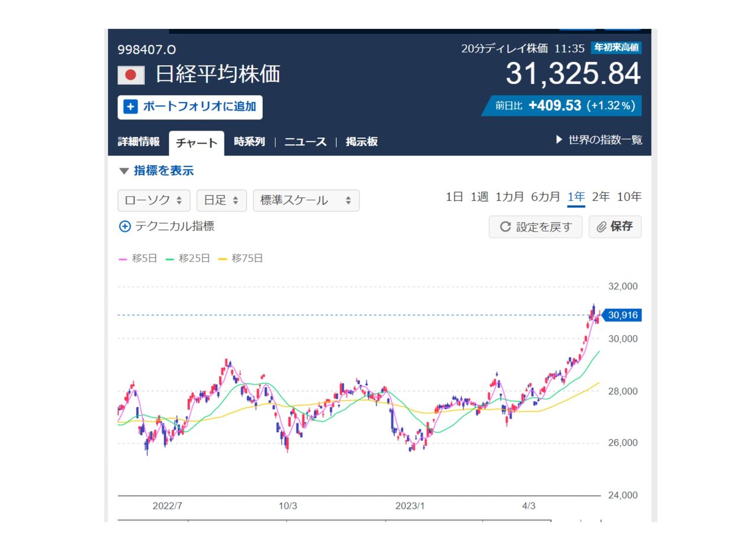The height and width of the screenshot is (535, 756).
Task: Click the reset arrow icon in 設定を戻す
Action: click(505, 227)
